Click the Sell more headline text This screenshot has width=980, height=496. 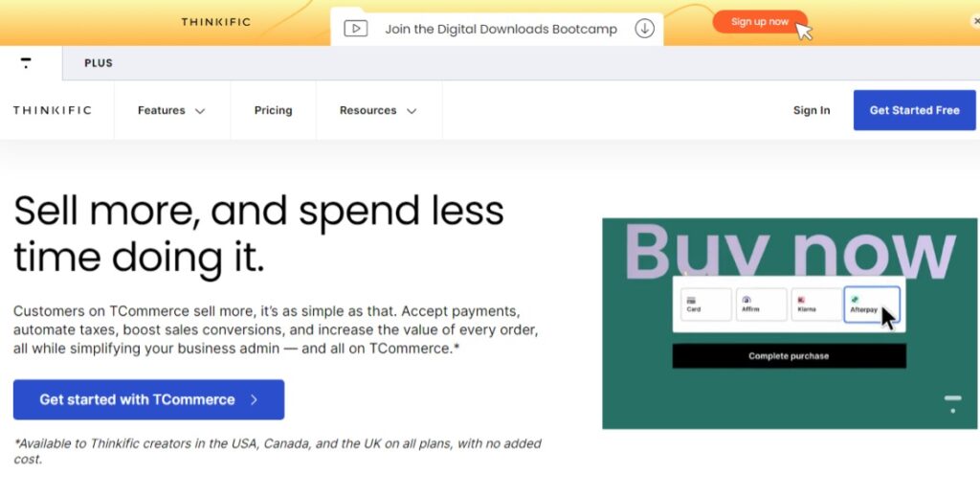point(258,234)
